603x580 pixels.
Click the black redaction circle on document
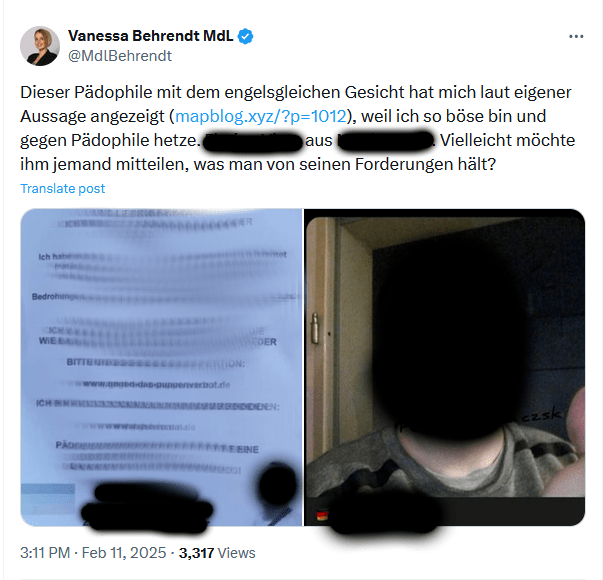point(277,485)
